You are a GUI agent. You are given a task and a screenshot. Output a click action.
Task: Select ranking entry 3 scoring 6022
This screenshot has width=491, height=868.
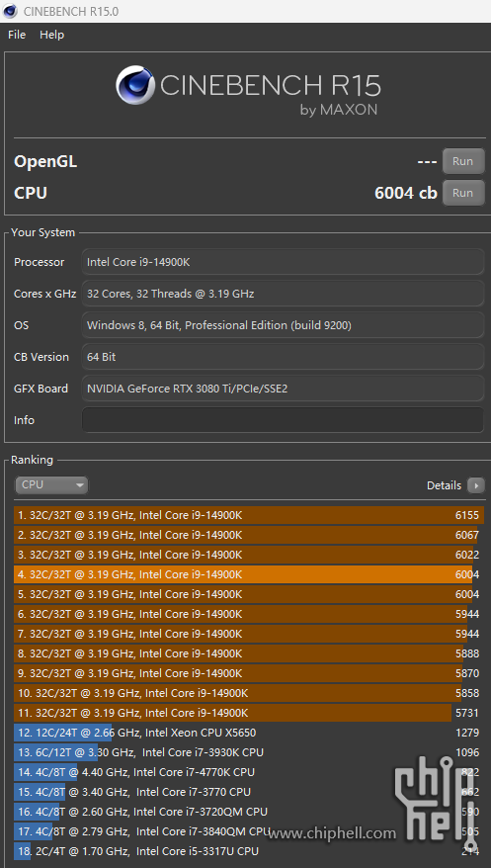[x=249, y=555]
